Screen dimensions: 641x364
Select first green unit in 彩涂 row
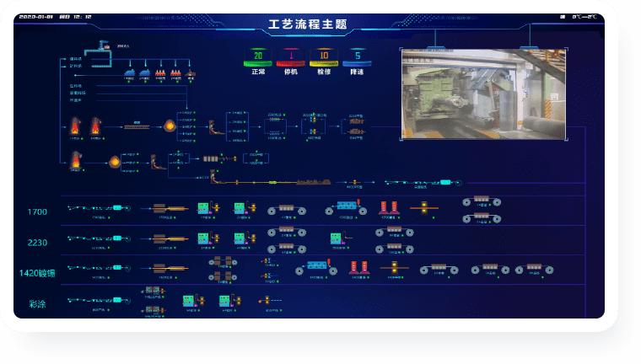tap(194, 301)
